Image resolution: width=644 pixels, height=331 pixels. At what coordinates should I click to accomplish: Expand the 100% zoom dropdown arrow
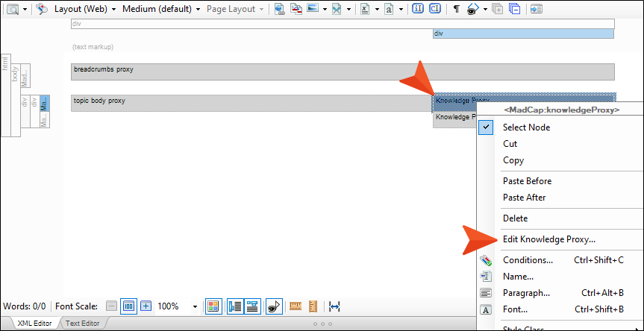point(195,306)
